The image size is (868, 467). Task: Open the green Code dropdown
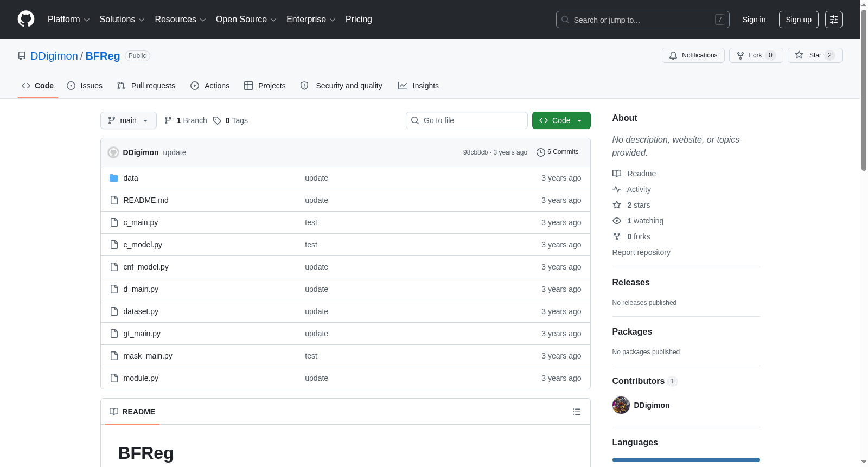(561, 120)
